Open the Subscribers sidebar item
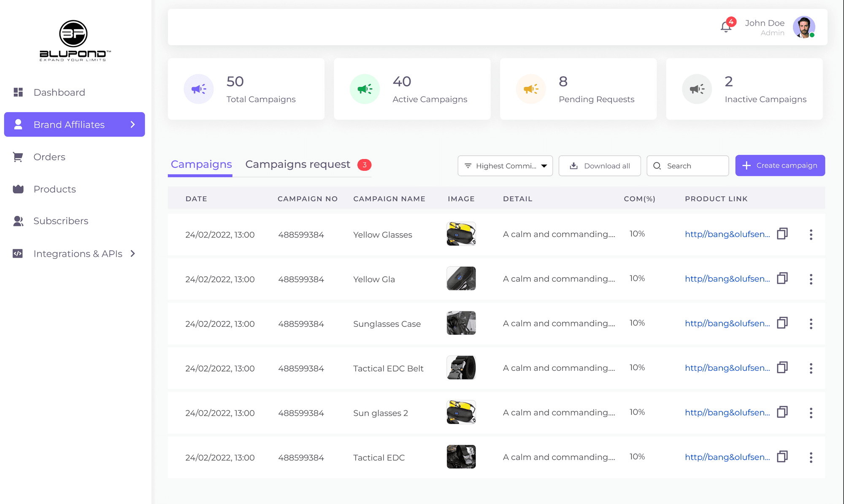This screenshot has height=504, width=844. tap(61, 221)
